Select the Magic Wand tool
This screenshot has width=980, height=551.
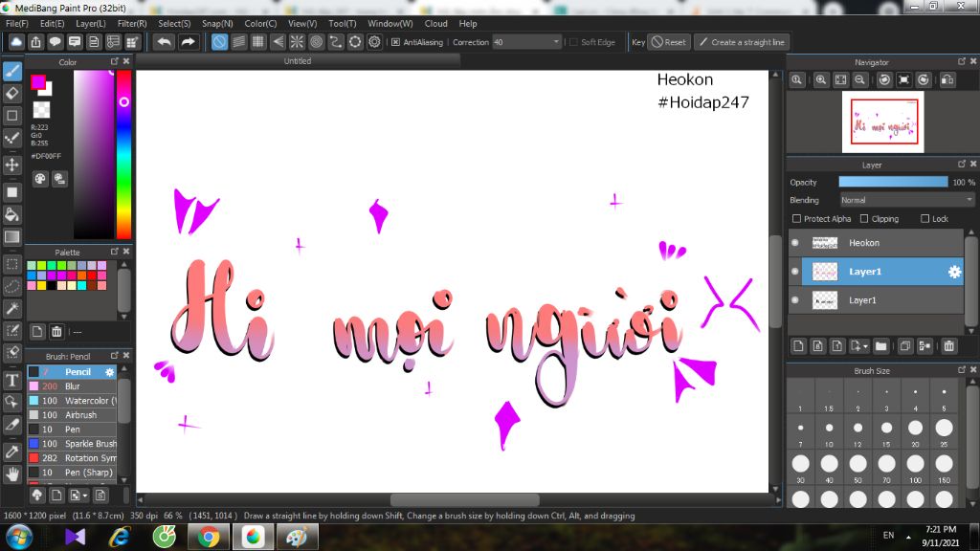(12, 308)
